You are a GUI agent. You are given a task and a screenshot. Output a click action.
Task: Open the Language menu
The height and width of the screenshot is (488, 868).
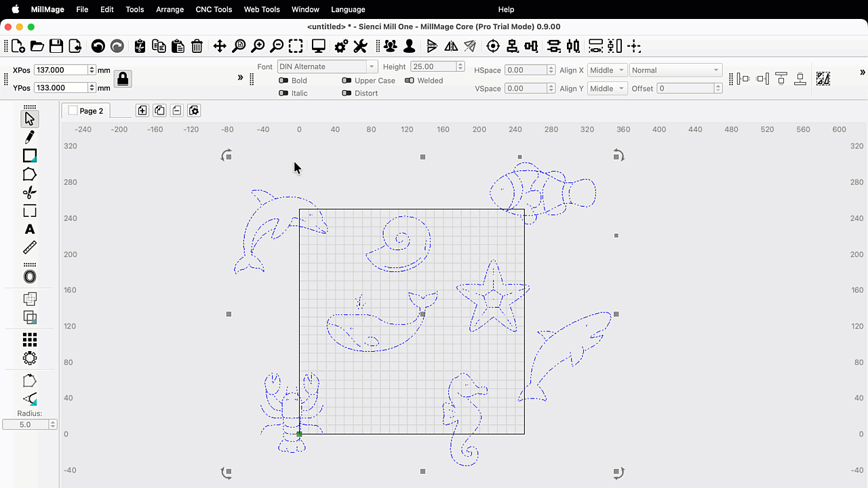point(348,9)
